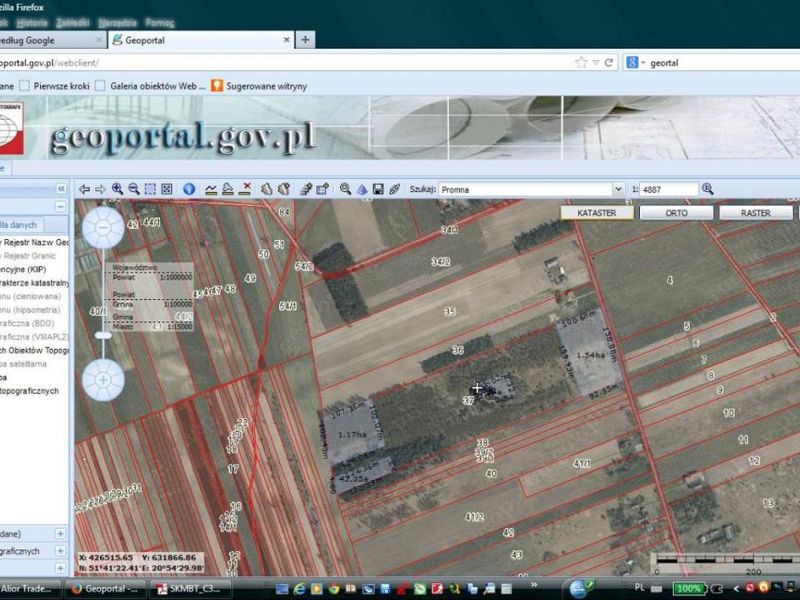Click the second map sheets icon
Viewport: 800px width, 600px height.
click(x=284, y=189)
